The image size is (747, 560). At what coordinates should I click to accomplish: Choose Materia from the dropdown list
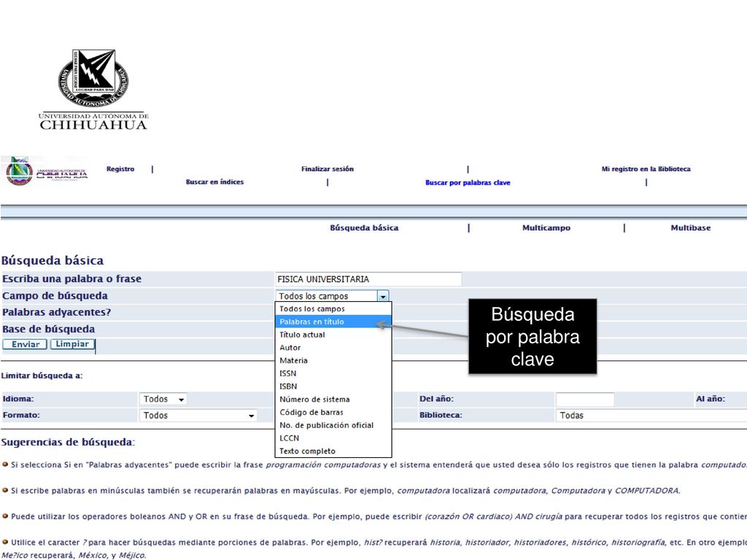[333, 360]
